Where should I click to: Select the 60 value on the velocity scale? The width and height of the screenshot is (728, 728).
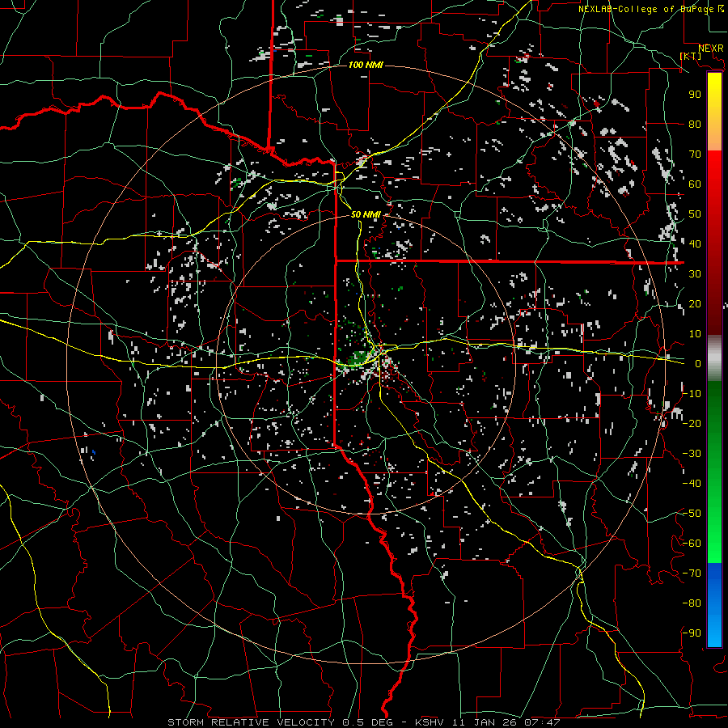[695, 184]
